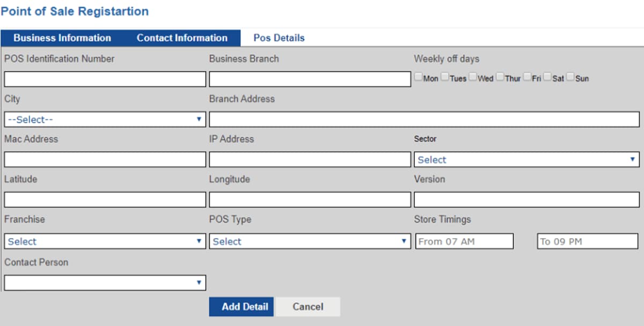
Task: Enable Tues as a weekly off day
Action: 444,76
